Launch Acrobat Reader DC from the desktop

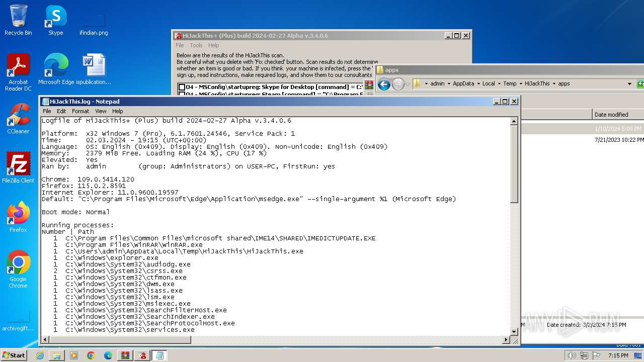coord(18,72)
